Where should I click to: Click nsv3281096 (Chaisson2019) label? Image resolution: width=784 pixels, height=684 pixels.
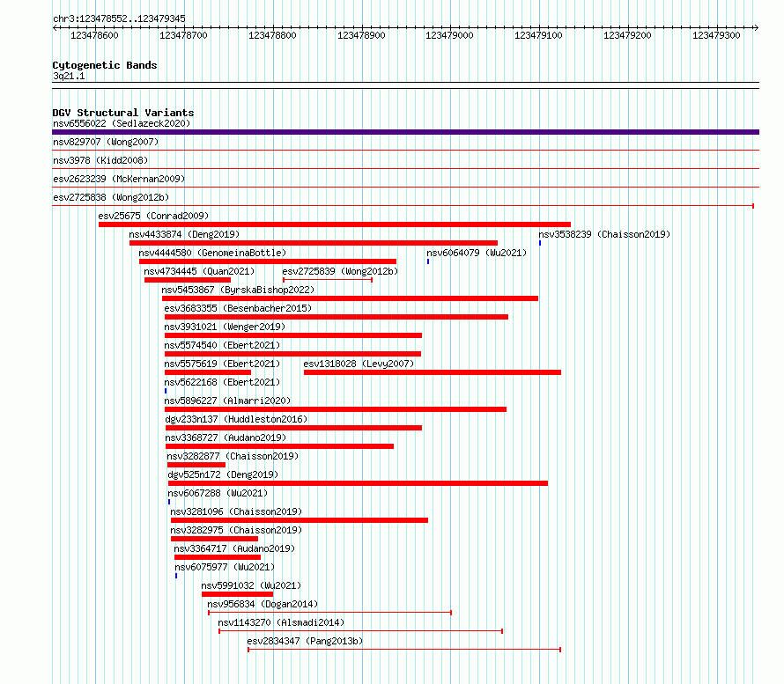tap(236, 511)
